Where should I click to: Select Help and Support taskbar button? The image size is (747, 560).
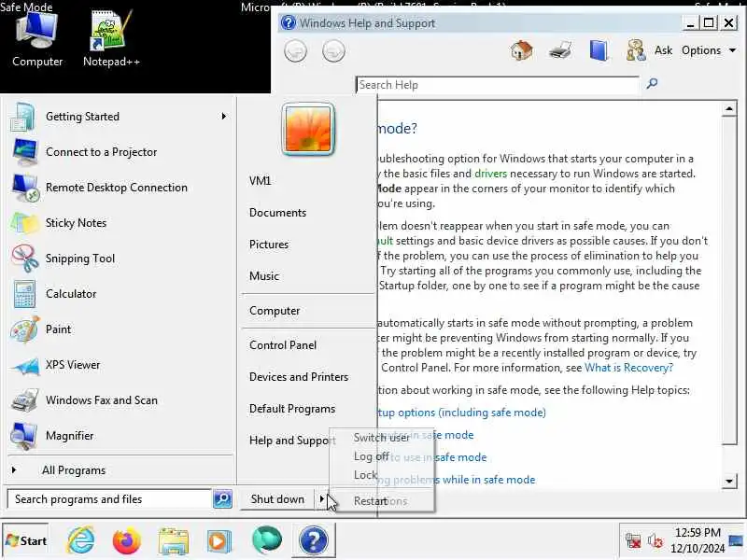[x=314, y=540]
